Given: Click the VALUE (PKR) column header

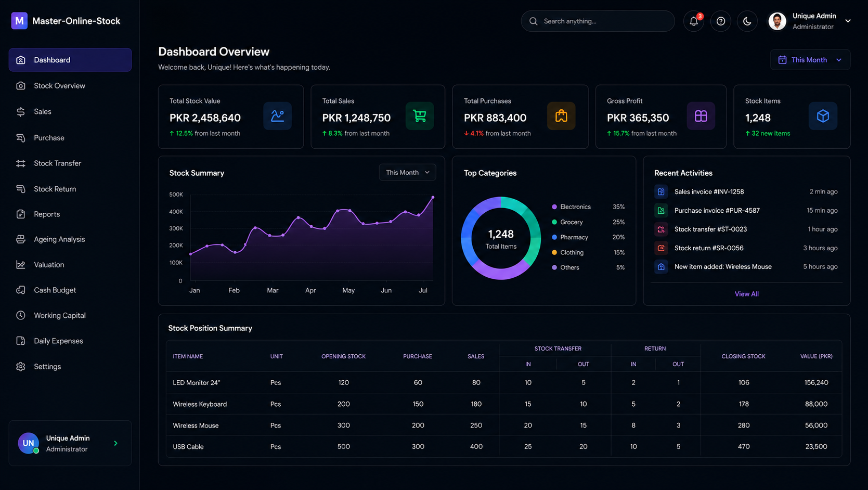Looking at the screenshot, I should pos(816,356).
